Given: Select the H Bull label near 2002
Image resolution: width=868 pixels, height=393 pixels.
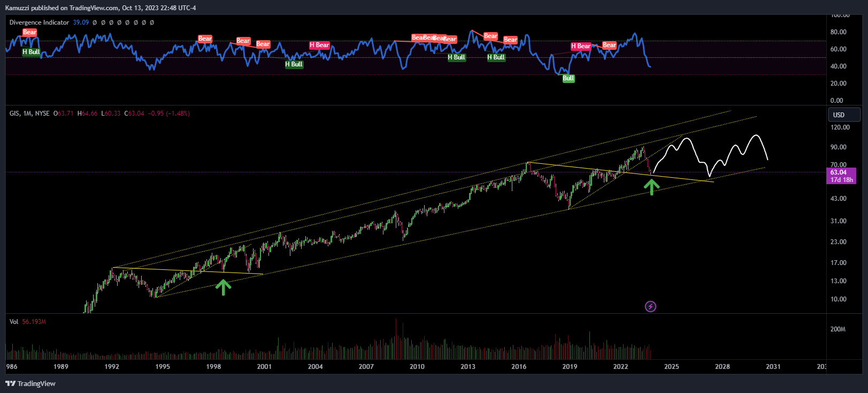Looking at the screenshot, I should (294, 64).
